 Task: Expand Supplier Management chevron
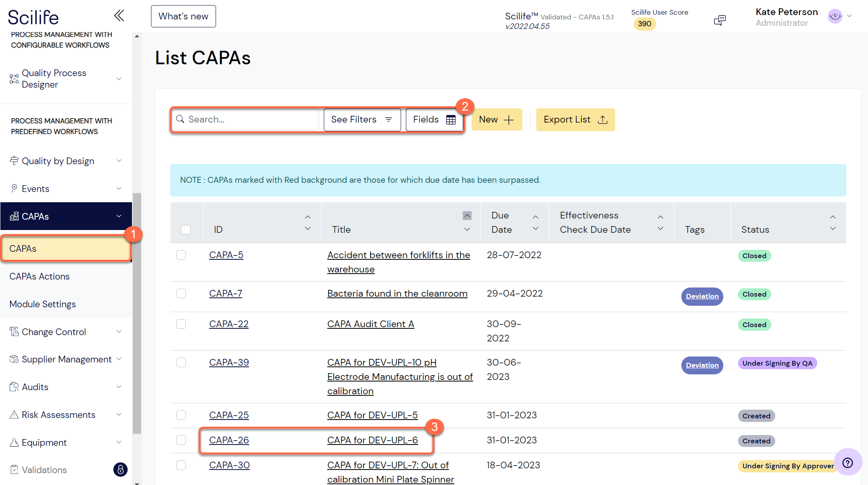[119, 359]
